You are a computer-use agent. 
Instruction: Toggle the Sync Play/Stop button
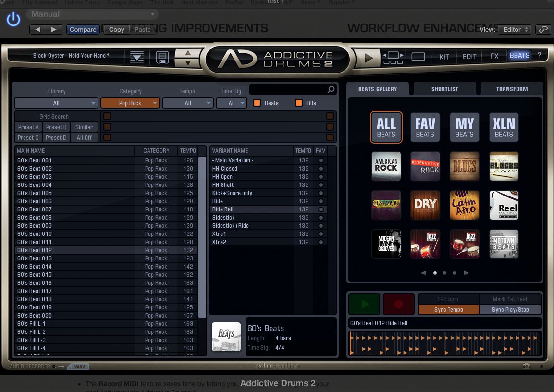tap(510, 310)
